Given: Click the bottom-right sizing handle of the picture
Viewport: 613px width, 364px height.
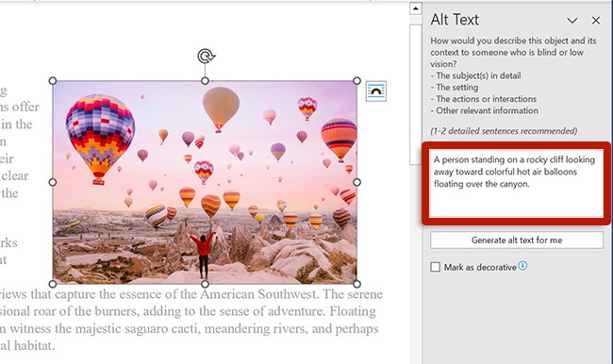Looking at the screenshot, I should pos(356,284).
